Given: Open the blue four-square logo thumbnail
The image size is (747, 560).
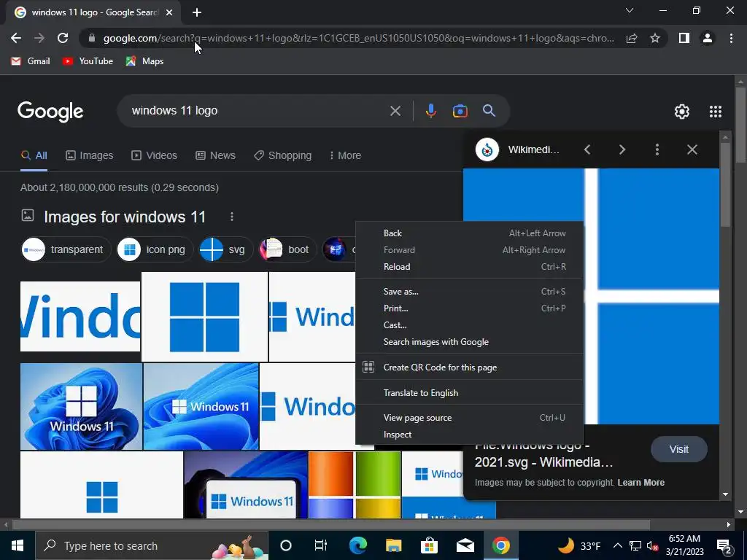Looking at the screenshot, I should click(204, 316).
